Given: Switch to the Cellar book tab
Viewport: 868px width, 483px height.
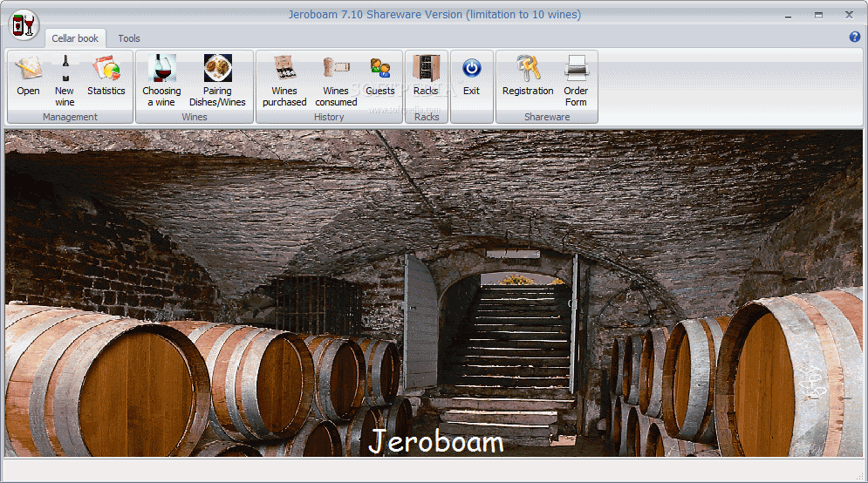Looking at the screenshot, I should (75, 38).
